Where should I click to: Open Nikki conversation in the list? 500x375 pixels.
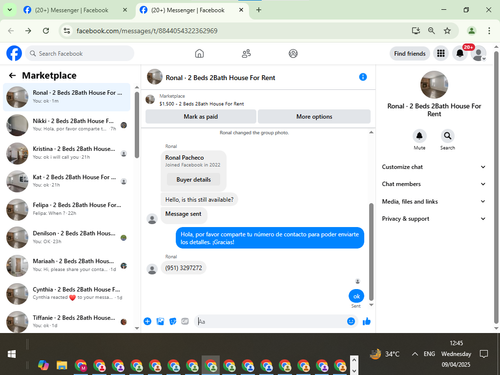point(67,125)
